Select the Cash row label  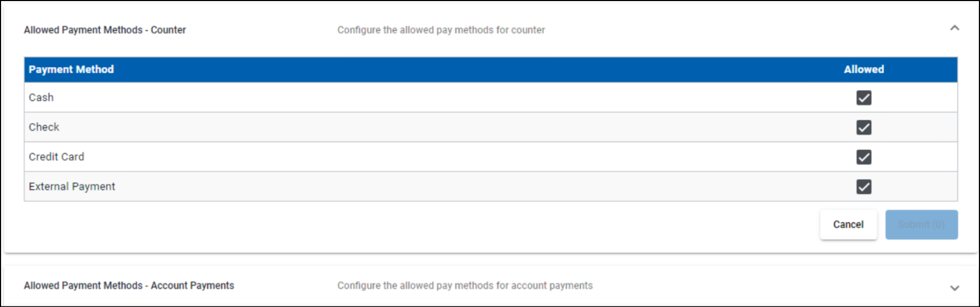coord(41,98)
